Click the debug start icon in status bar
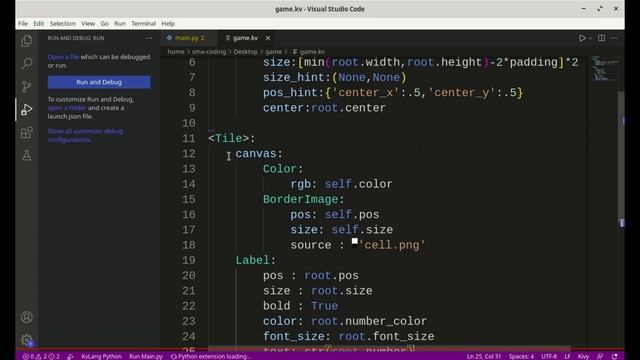The height and width of the screenshot is (360, 640). coord(70,356)
